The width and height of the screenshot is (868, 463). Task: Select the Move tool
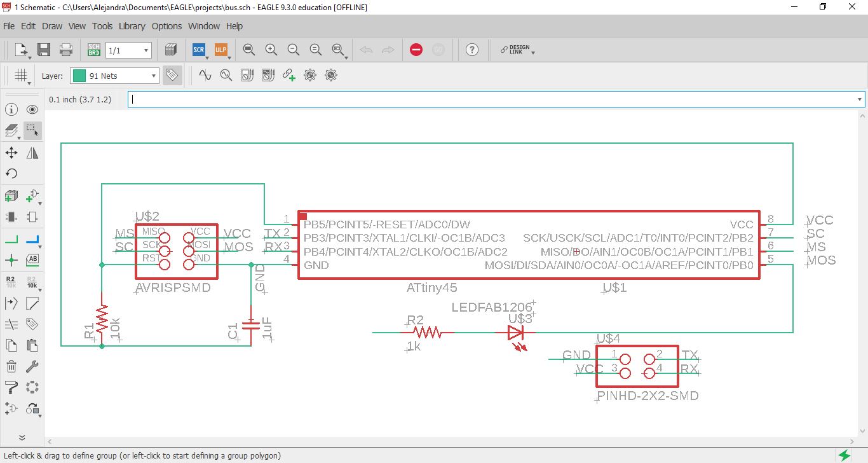click(x=11, y=153)
